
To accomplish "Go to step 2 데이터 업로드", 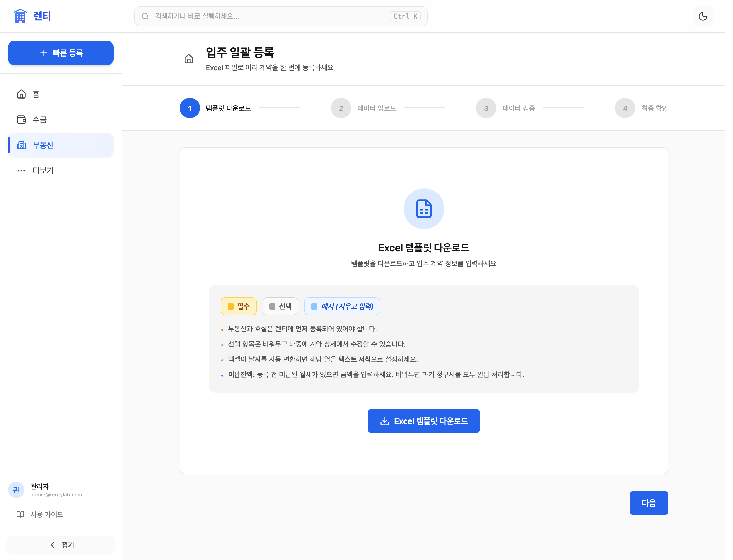I will coord(363,108).
